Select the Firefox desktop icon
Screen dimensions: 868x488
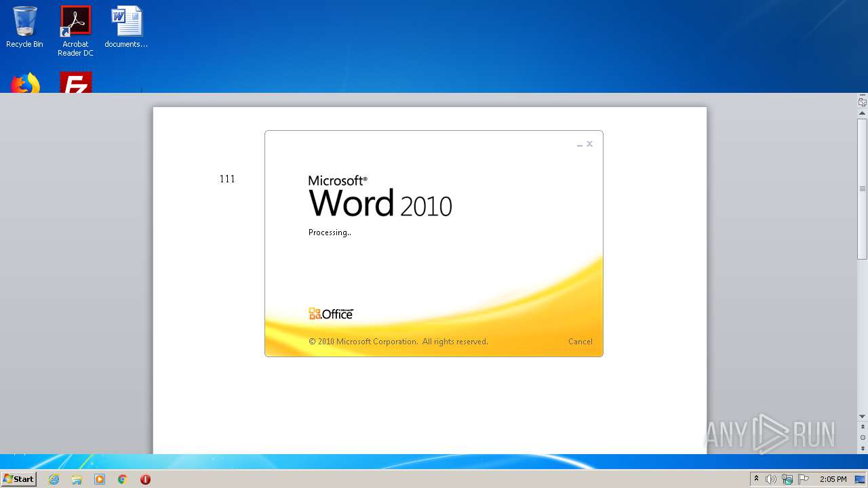[25, 83]
